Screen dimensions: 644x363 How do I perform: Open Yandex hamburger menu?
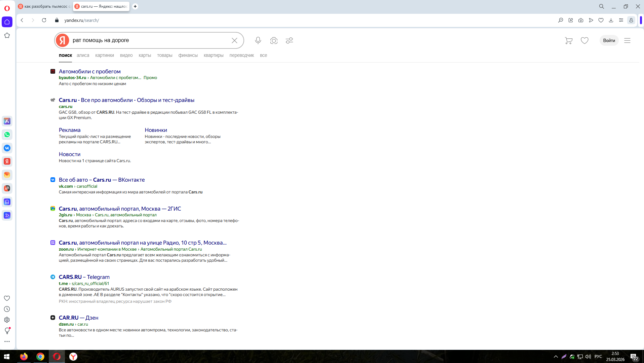(x=627, y=40)
